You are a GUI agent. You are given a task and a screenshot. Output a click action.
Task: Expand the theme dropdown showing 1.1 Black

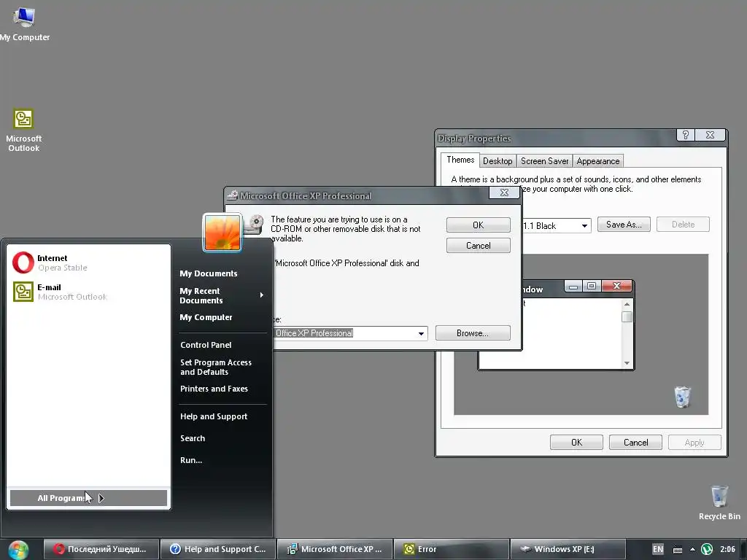tap(584, 226)
